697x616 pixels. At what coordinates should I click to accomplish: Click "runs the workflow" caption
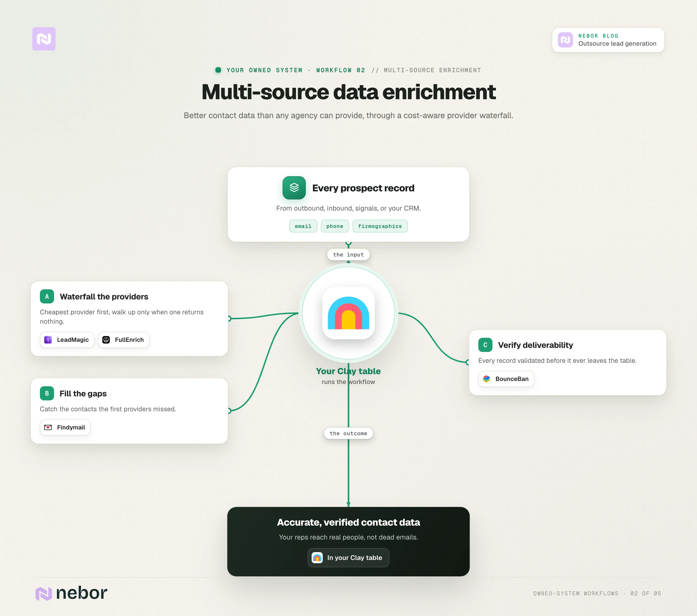[348, 382]
